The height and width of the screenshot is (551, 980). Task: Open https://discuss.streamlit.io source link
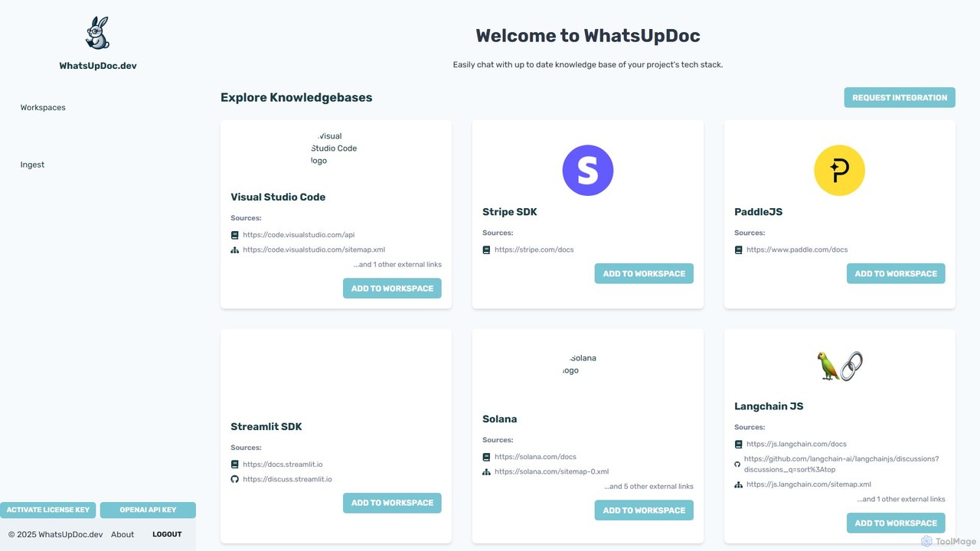click(288, 479)
